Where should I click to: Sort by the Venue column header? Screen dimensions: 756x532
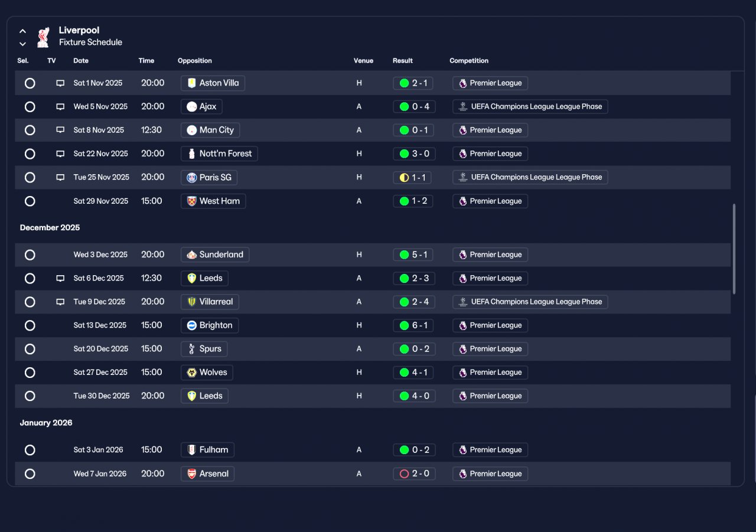click(x=364, y=61)
